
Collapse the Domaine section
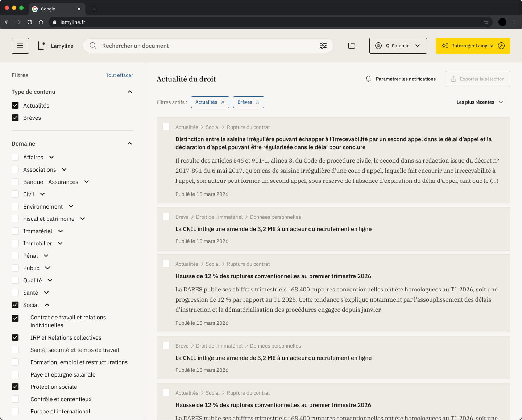point(130,144)
